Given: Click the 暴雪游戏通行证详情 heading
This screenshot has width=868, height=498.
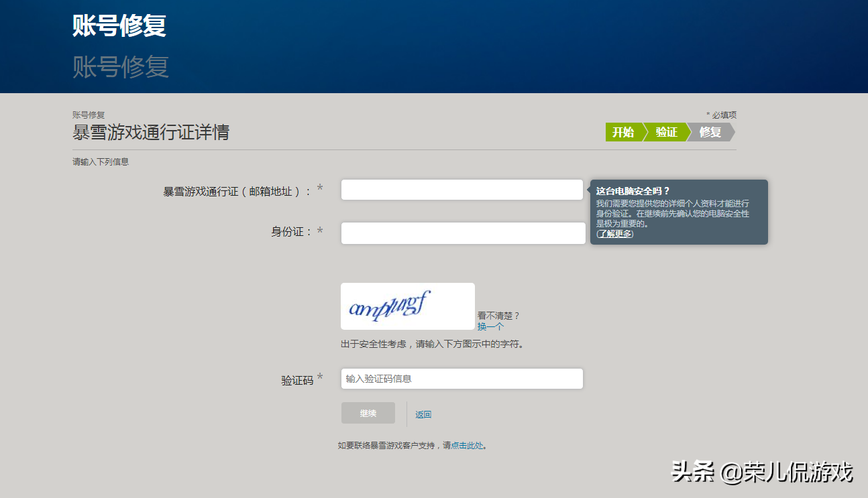Looking at the screenshot, I should tap(151, 132).
